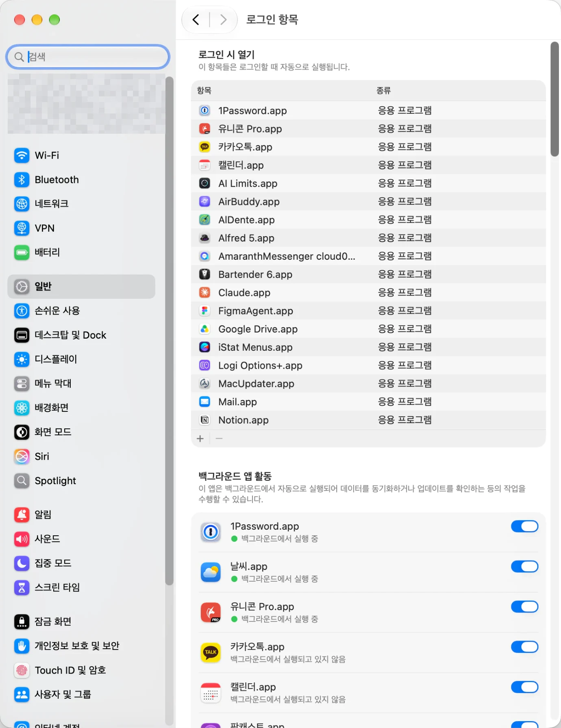561x728 pixels.
Task: Select Bartender 6.app login item
Action: tap(368, 274)
